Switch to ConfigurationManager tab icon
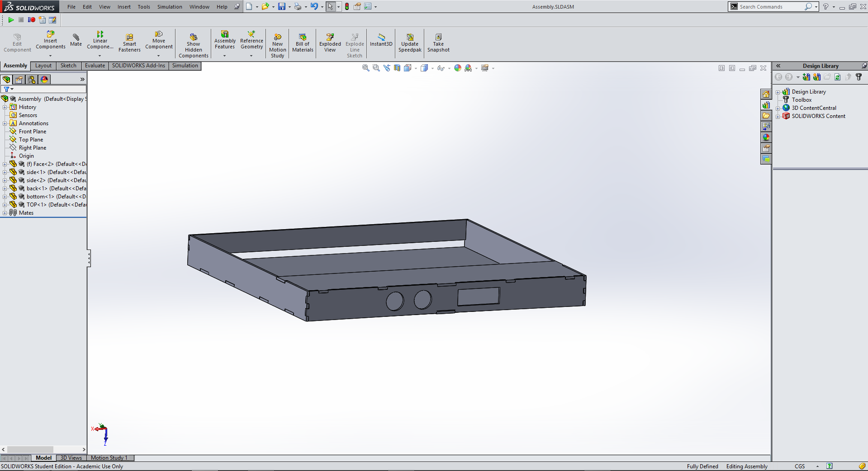The width and height of the screenshot is (868, 471). point(32,80)
